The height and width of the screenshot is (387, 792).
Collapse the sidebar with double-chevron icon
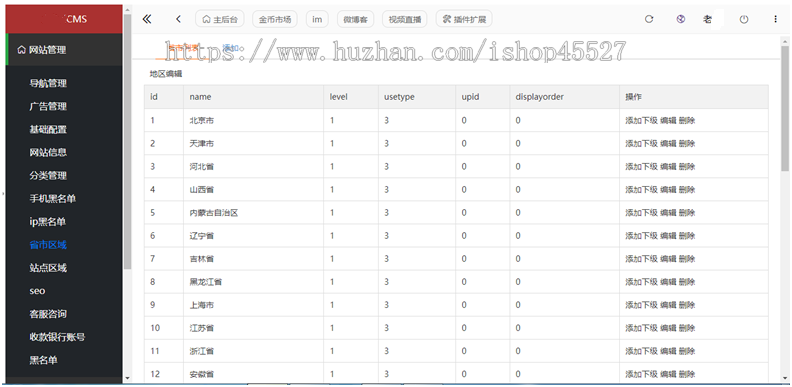(147, 19)
